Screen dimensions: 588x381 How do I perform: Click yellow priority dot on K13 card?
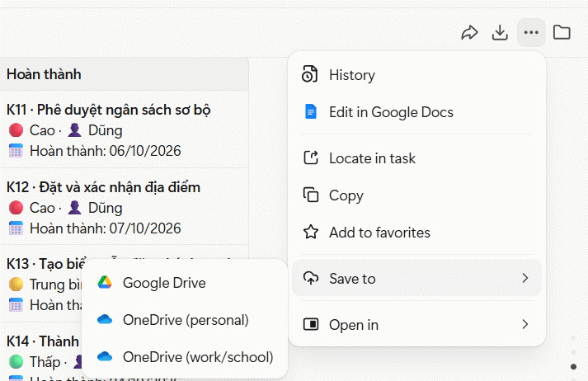click(16, 285)
